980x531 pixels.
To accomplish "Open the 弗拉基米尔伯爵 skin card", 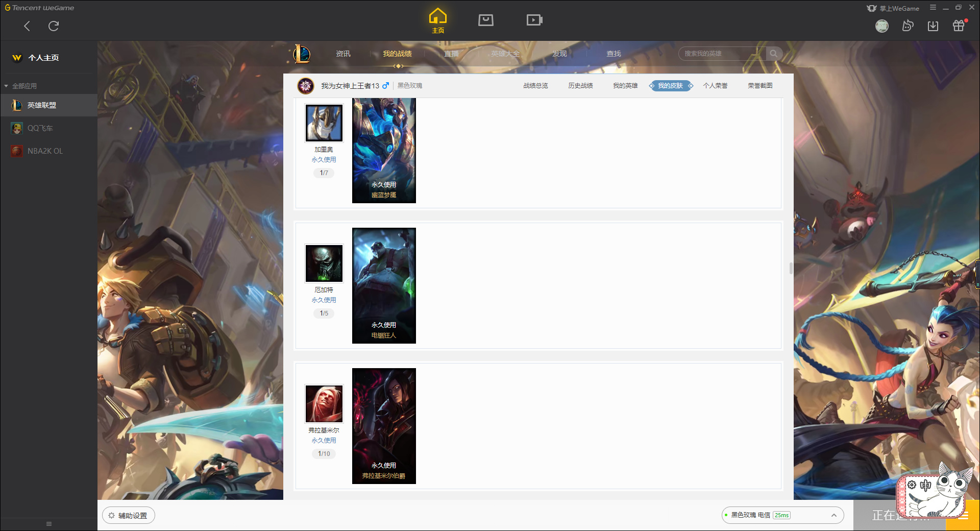I will (x=384, y=426).
